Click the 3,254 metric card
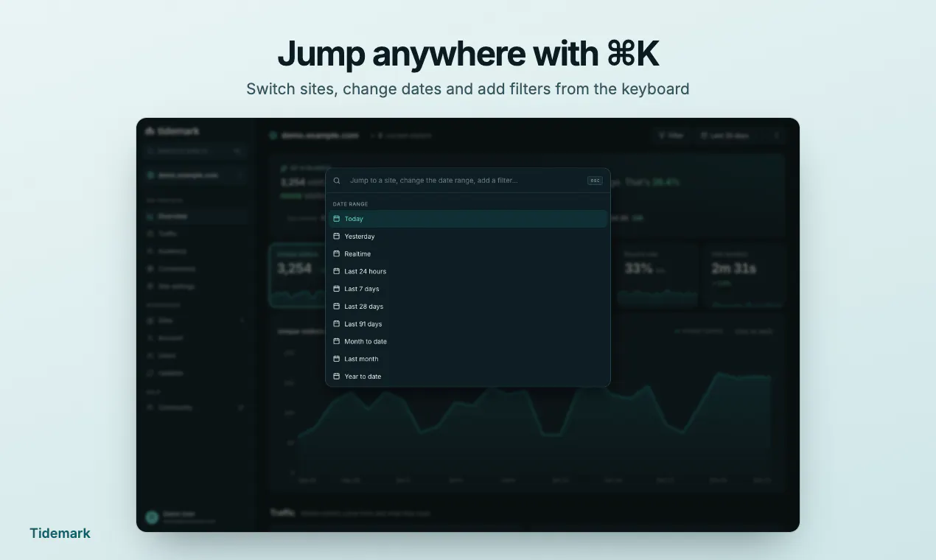The width and height of the screenshot is (936, 560). 297,275
